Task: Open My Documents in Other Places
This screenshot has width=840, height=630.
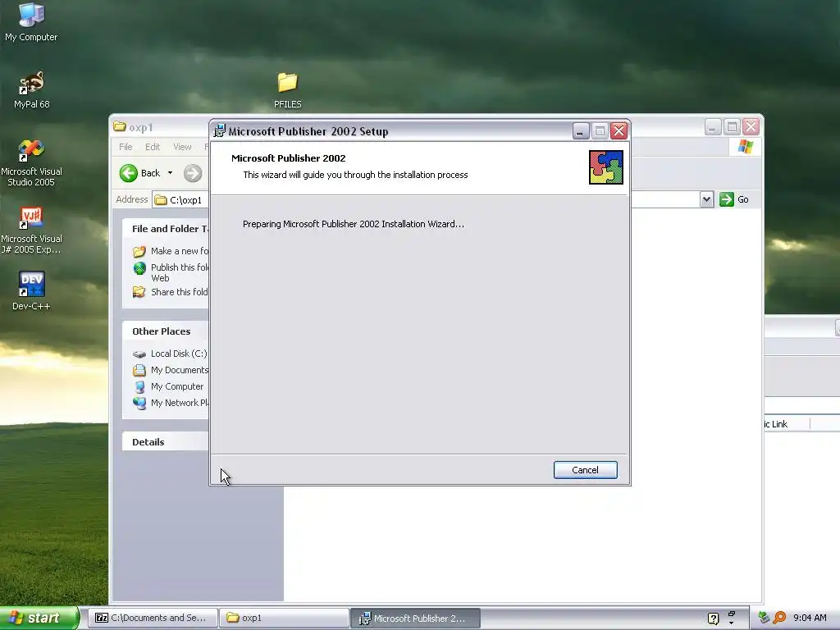Action: click(x=171, y=370)
